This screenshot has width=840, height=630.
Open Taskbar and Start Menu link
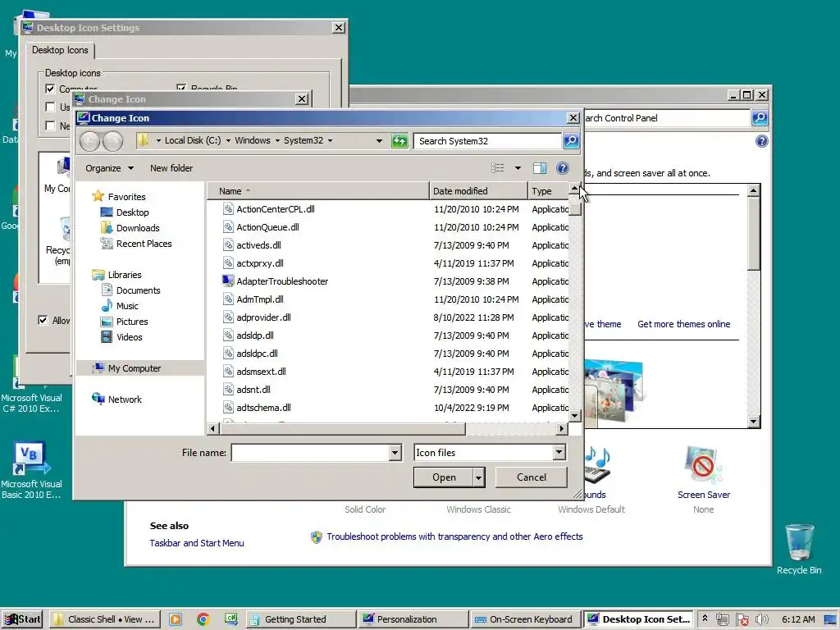(197, 543)
